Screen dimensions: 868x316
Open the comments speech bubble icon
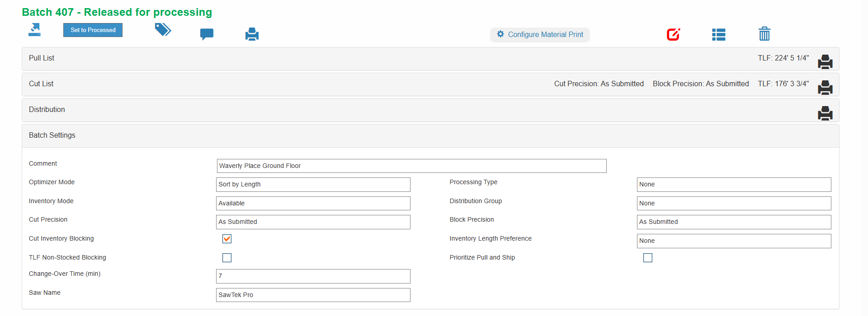(x=207, y=34)
